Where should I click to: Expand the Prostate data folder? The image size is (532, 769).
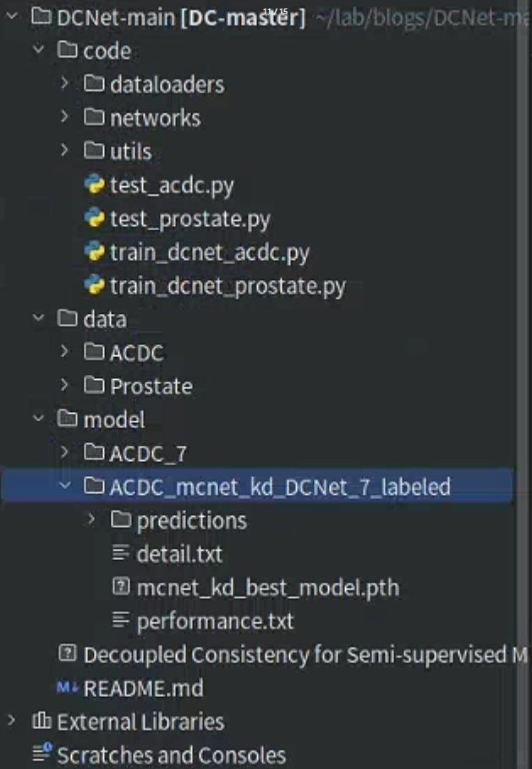click(x=65, y=386)
